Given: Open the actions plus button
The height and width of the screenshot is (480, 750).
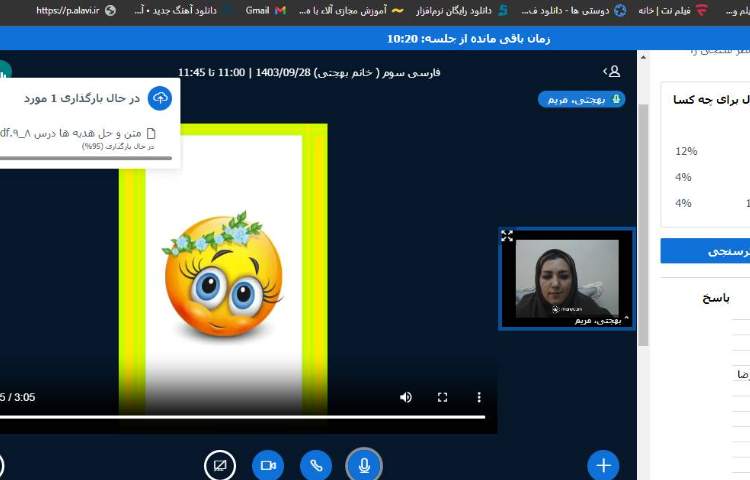Looking at the screenshot, I should pos(604,465).
